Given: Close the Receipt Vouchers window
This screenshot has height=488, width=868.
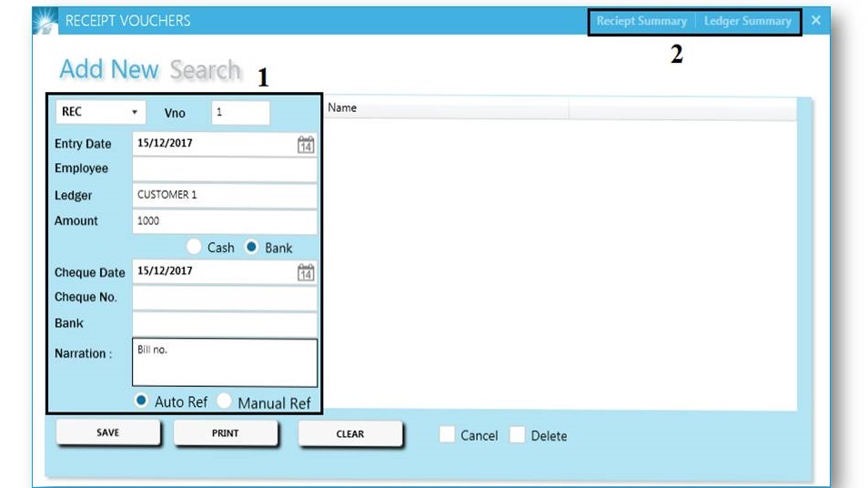Looking at the screenshot, I should pyautogui.click(x=816, y=21).
